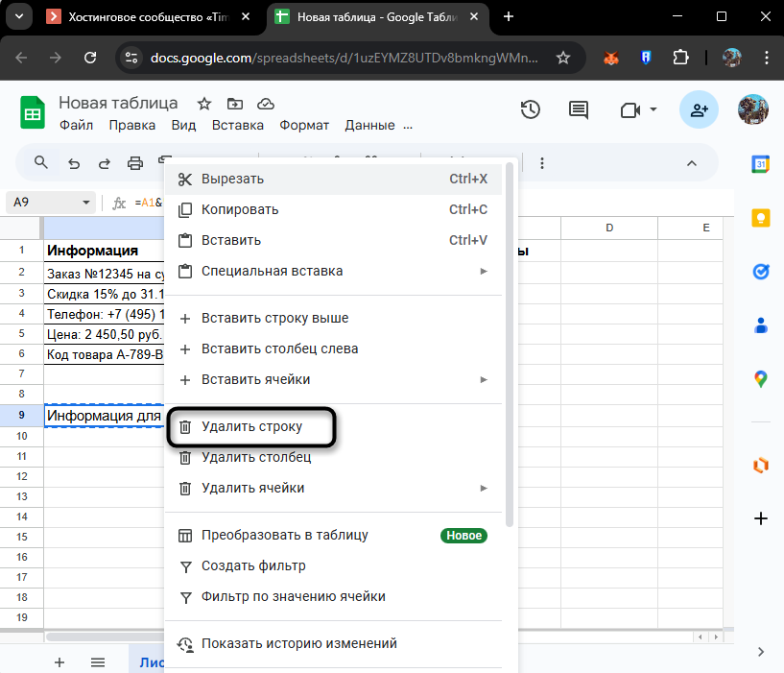Open comments using the comment icon
This screenshot has width=784, height=673.
(578, 110)
